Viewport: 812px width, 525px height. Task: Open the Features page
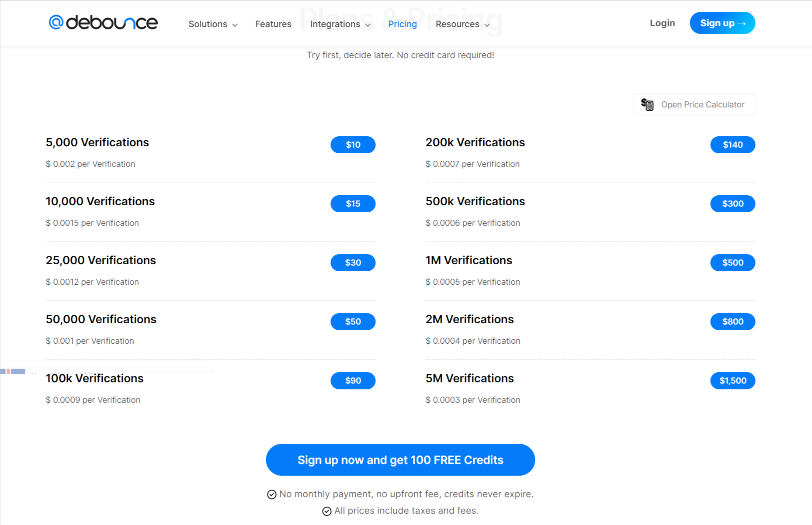pos(273,24)
